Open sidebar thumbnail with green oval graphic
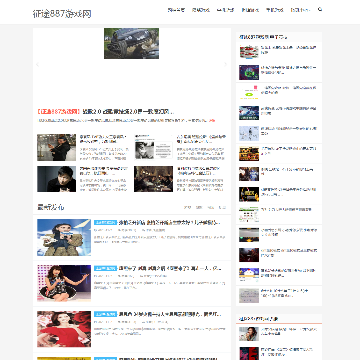The height and width of the screenshot is (360, 360). [x=249, y=92]
